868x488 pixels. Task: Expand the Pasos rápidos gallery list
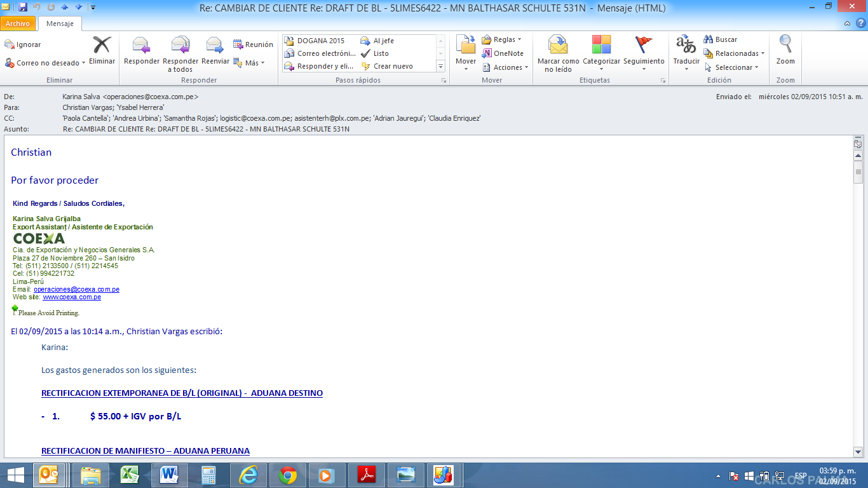click(440, 66)
